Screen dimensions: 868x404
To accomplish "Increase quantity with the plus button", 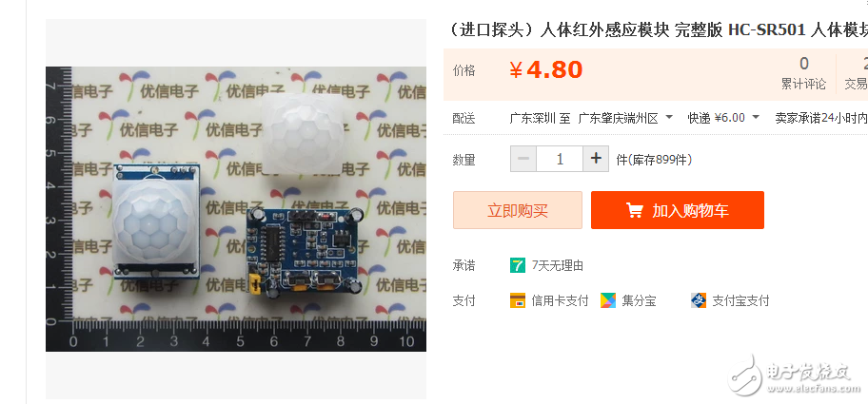I will tap(596, 159).
